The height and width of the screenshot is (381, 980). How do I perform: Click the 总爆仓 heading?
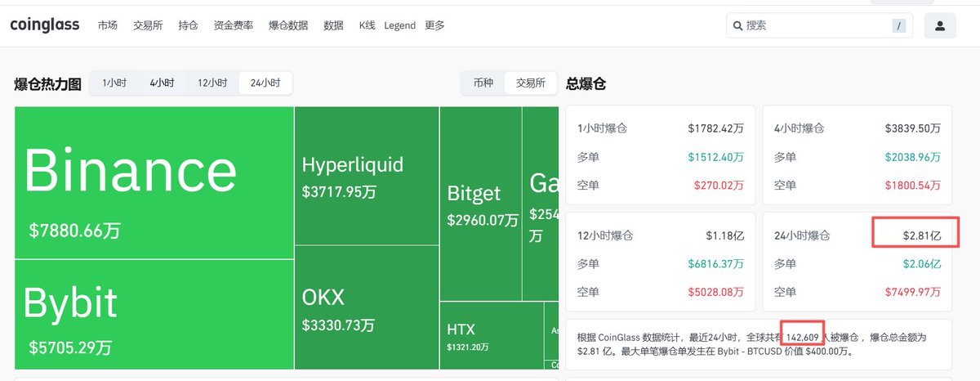coord(586,83)
